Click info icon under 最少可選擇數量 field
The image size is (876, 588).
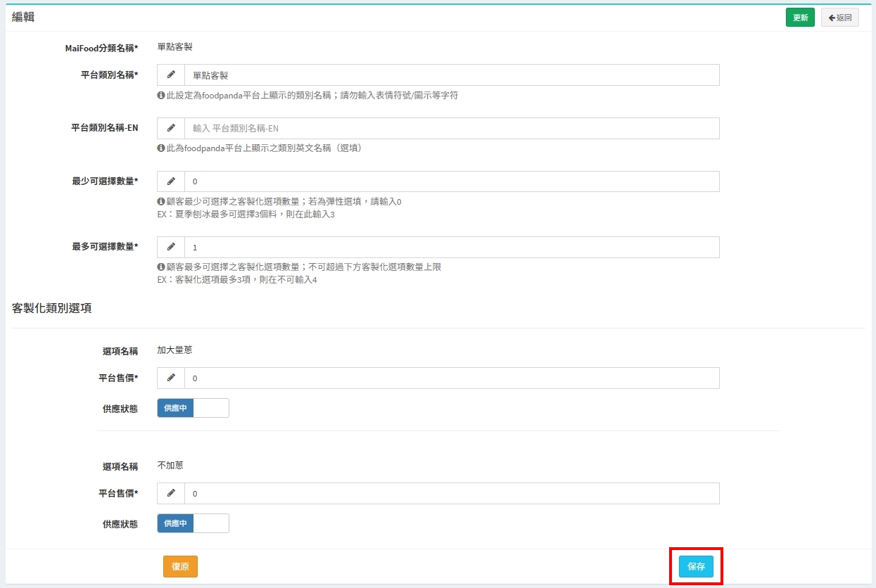pos(161,202)
